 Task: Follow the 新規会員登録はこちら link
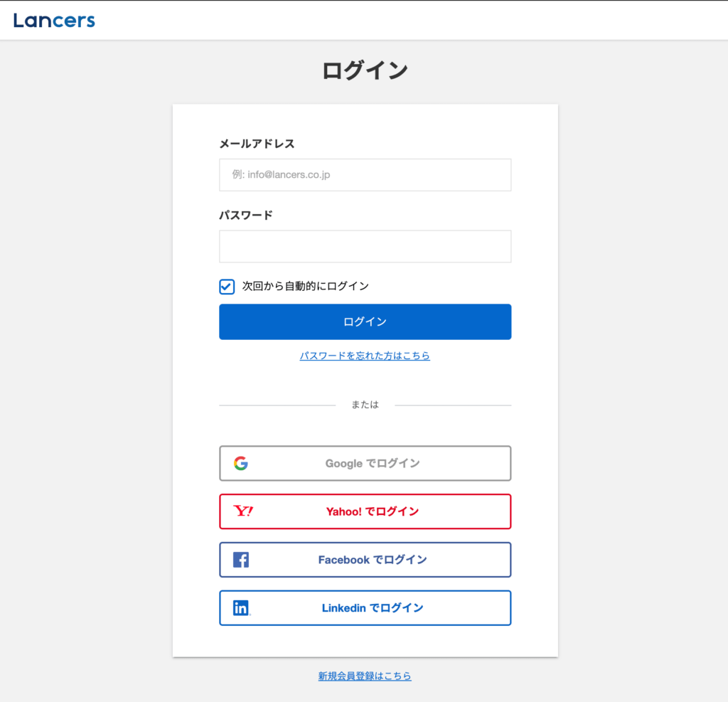(x=365, y=676)
